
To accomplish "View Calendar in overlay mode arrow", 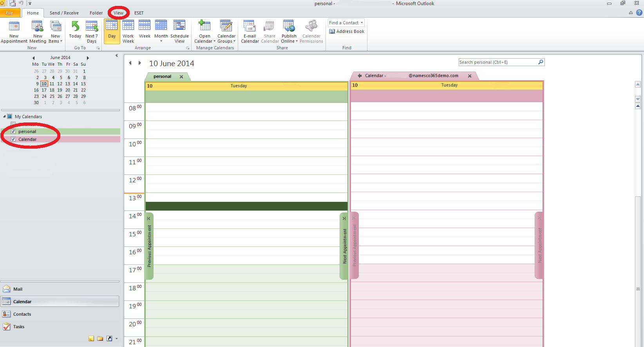I will pos(360,76).
